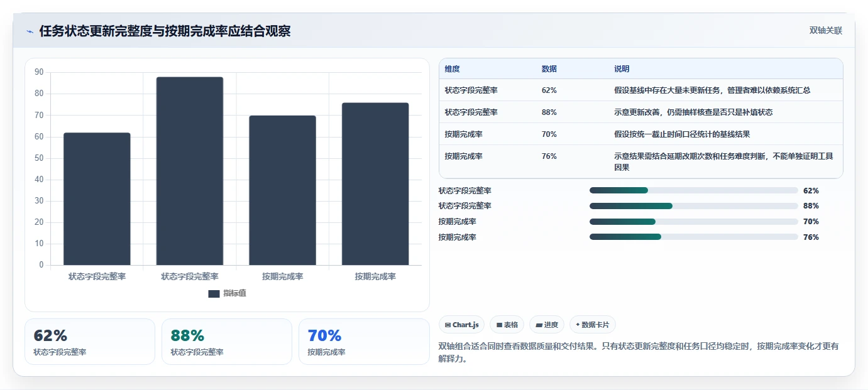
Task: Click the chart bar with value 62
Action: coord(97,198)
